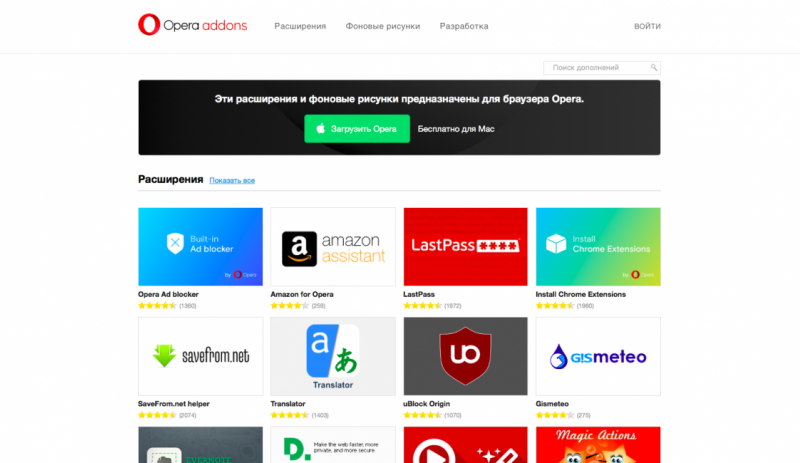The width and height of the screenshot is (800, 463).
Task: Open the Gismeteo thumbnail
Action: coord(598,356)
